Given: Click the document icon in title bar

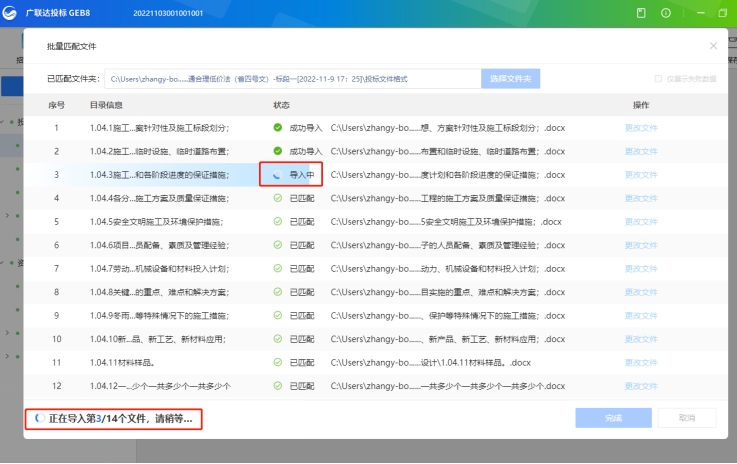Looking at the screenshot, I should point(641,12).
